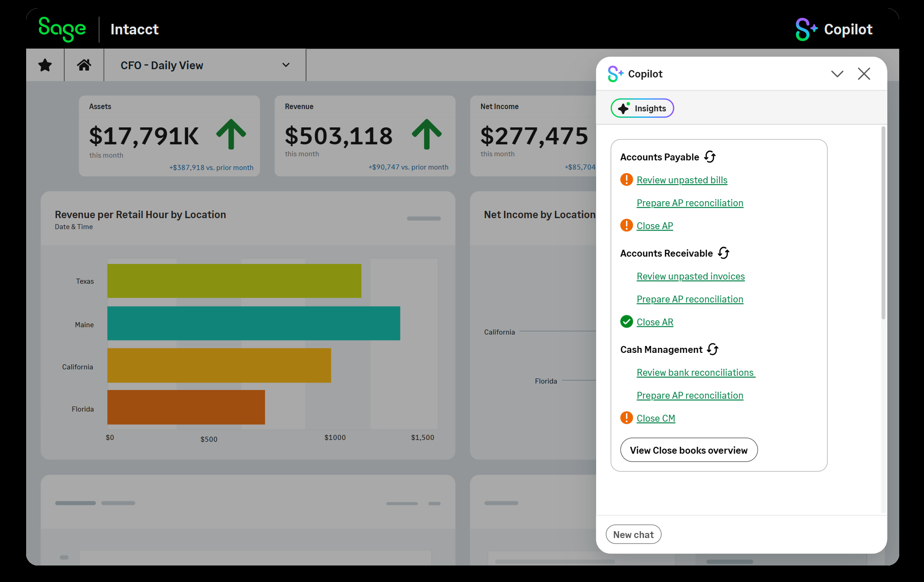Click warning icon beside Close CM
The image size is (924, 582).
[626, 418]
